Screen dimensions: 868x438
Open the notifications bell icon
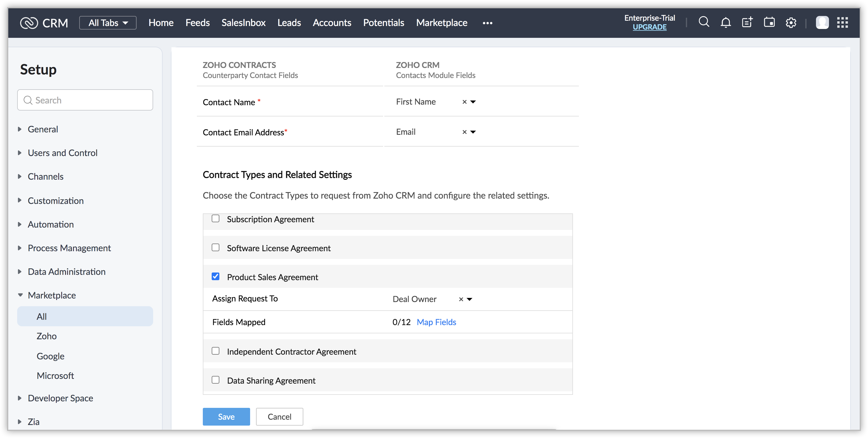726,22
